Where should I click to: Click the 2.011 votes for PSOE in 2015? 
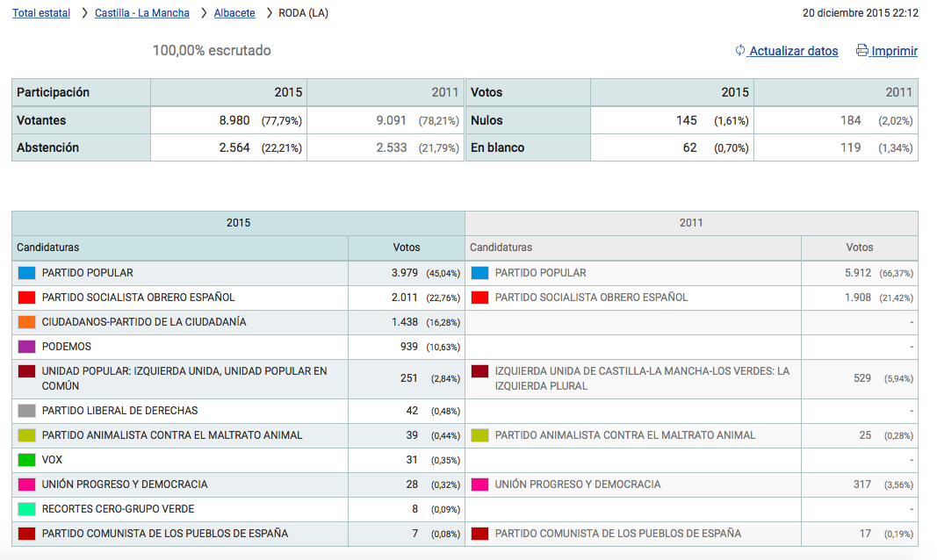(x=405, y=298)
